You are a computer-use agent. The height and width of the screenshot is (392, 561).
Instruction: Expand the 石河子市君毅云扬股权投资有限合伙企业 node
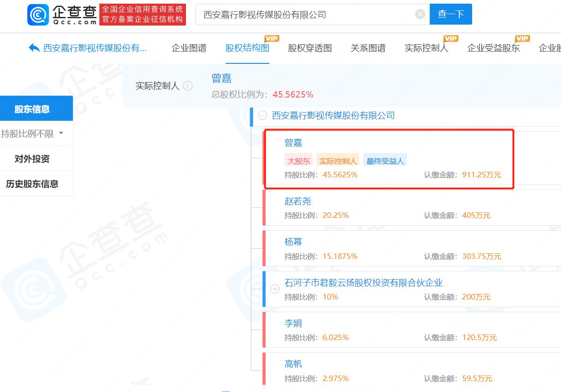275,289
